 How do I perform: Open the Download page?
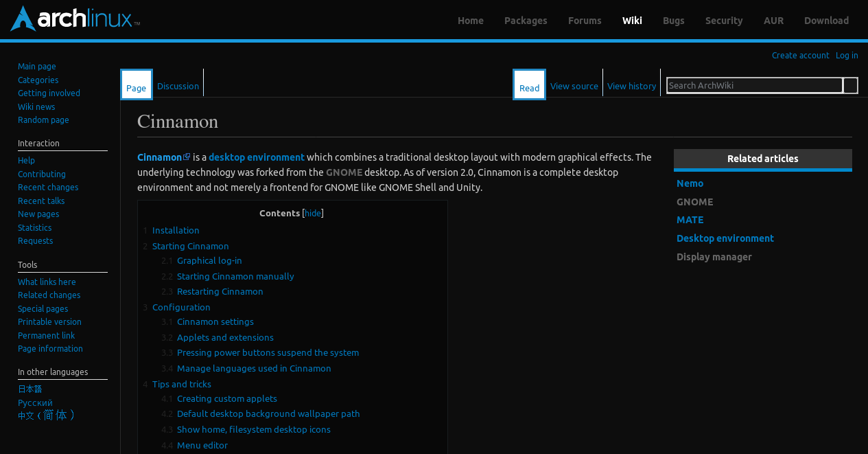point(826,21)
